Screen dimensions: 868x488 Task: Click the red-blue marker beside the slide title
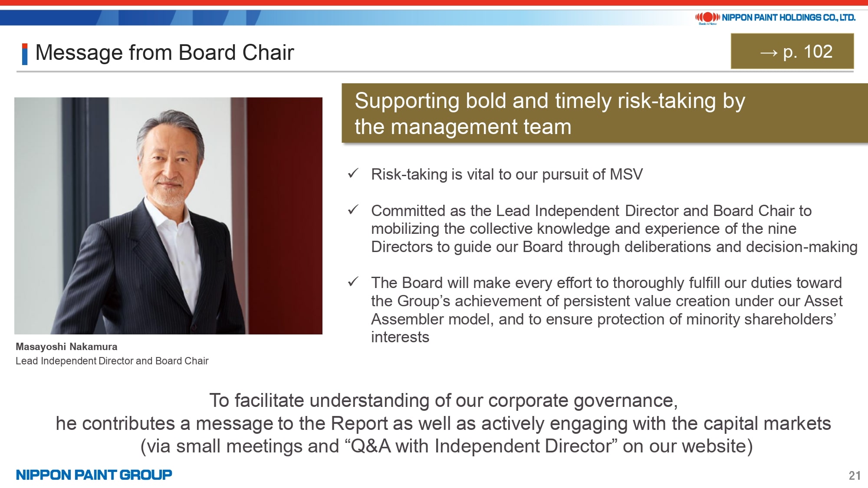point(25,54)
